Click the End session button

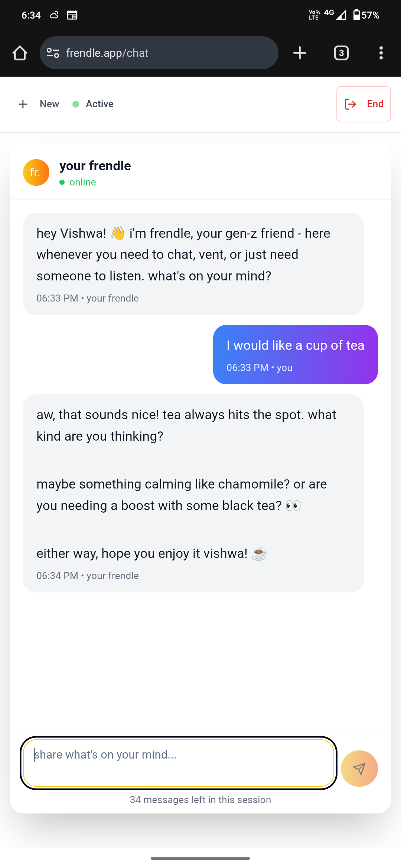coord(363,104)
